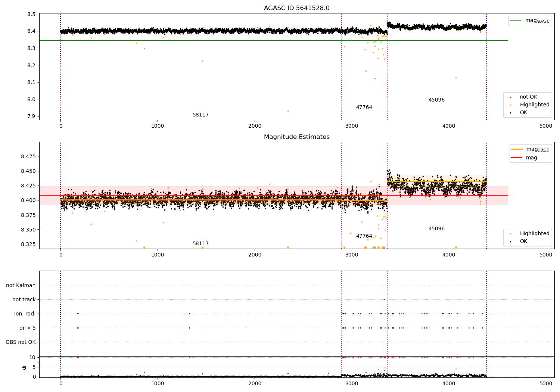Click x-axis tick 4000 of the dr plot
This screenshot has height=392, width=560.
click(x=449, y=383)
